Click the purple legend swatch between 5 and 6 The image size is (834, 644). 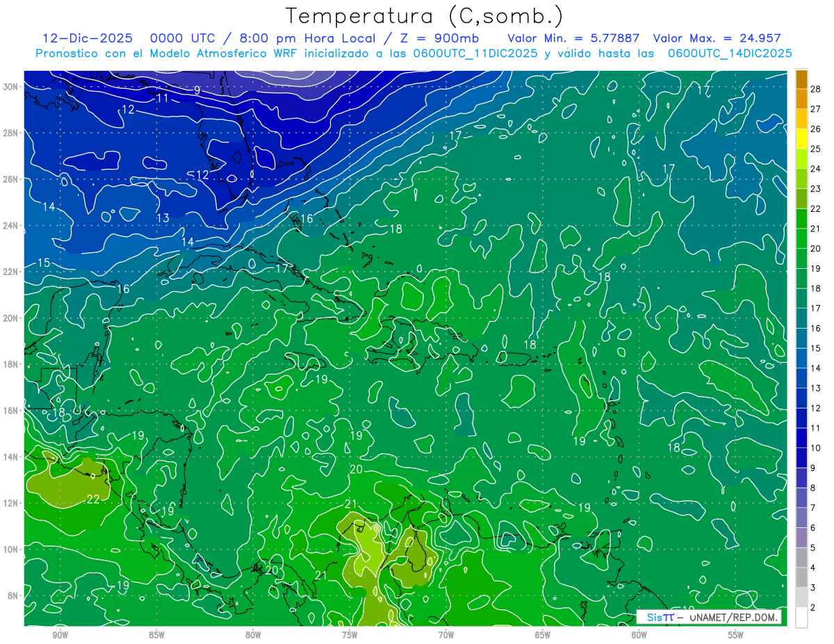point(802,538)
